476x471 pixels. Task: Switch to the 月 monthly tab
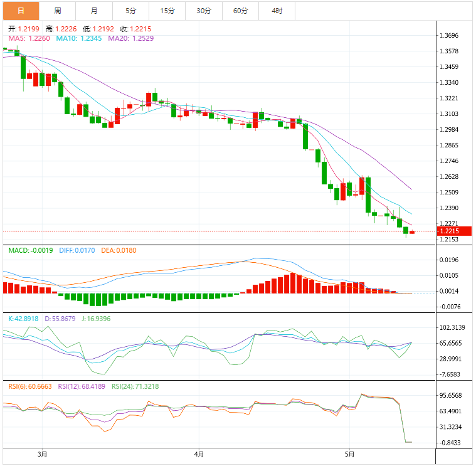(x=94, y=11)
